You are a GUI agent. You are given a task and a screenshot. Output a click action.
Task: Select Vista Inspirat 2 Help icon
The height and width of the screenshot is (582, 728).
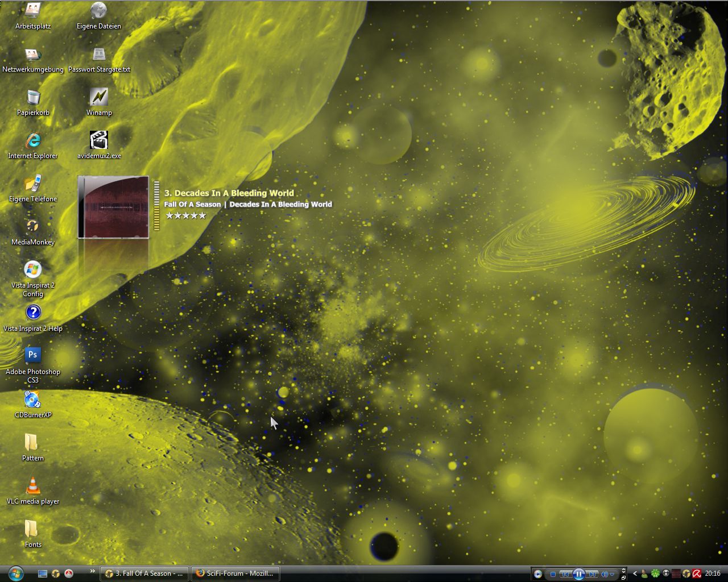pyautogui.click(x=33, y=313)
